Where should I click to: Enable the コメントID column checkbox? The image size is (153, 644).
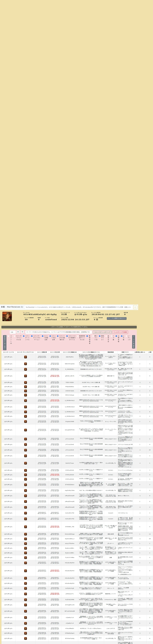pos(8,336)
